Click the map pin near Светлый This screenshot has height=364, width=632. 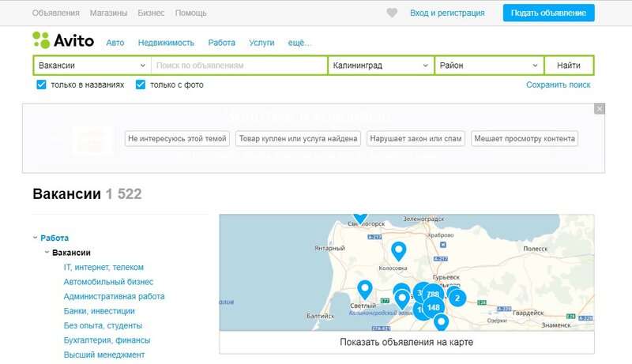click(365, 289)
